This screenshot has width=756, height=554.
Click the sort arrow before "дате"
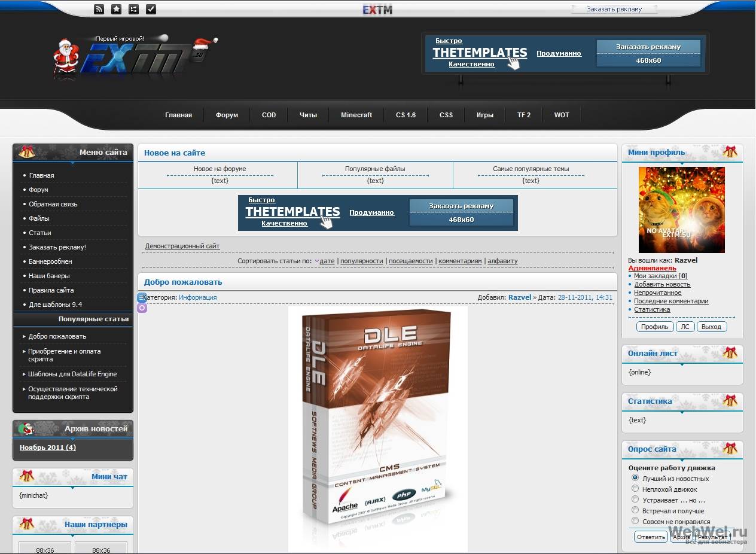pyautogui.click(x=316, y=261)
